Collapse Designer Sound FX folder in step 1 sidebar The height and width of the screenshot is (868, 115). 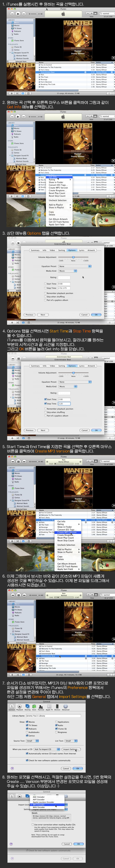click(10, 53)
